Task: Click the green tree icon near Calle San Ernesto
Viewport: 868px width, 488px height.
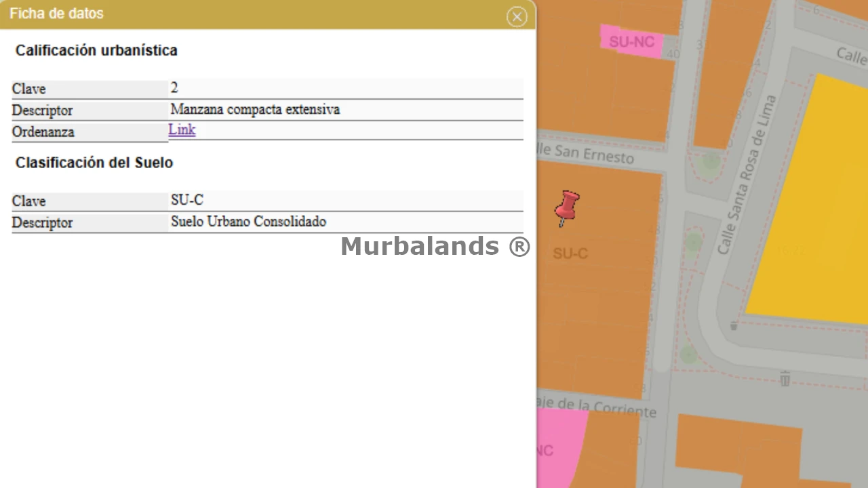Action: pyautogui.click(x=710, y=162)
